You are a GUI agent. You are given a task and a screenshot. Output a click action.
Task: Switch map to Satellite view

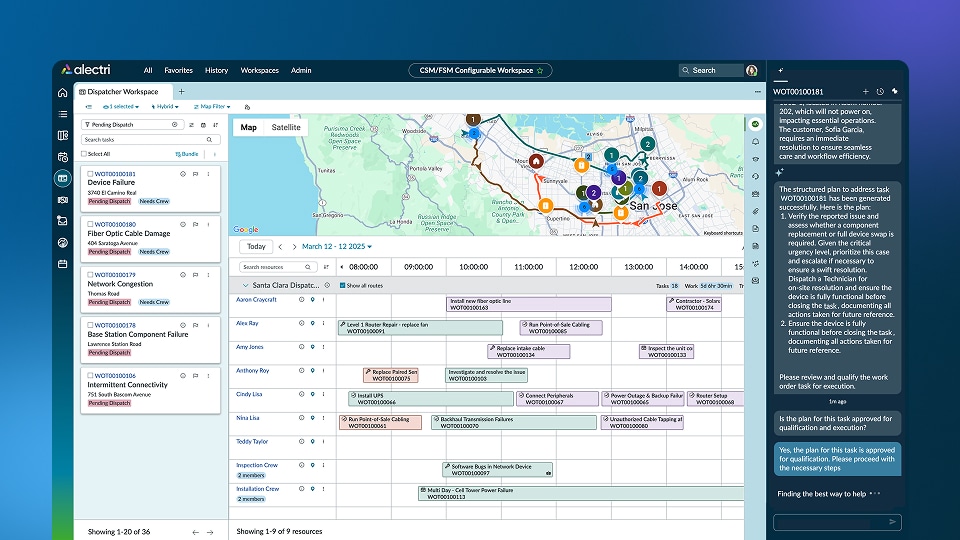click(286, 127)
